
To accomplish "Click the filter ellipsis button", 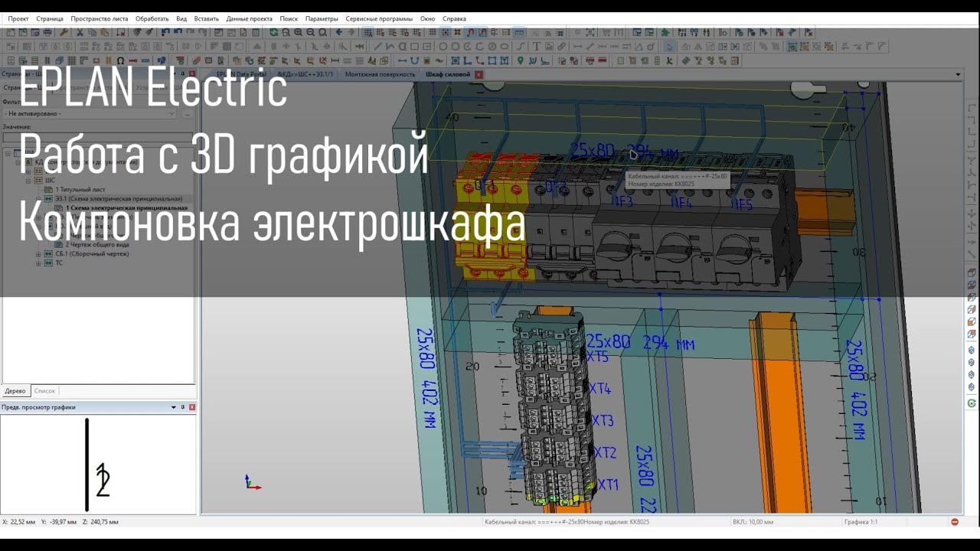I will point(188,113).
